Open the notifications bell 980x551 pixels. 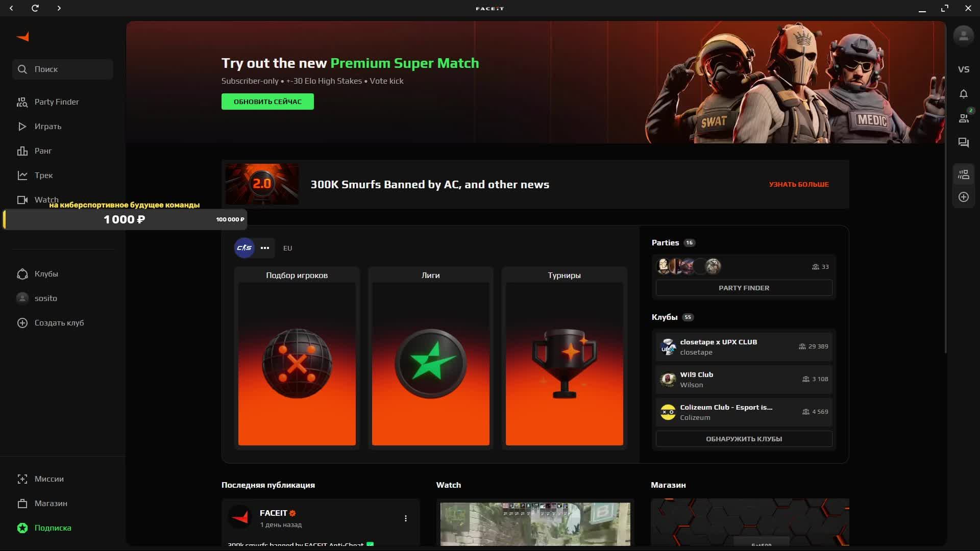coord(963,94)
